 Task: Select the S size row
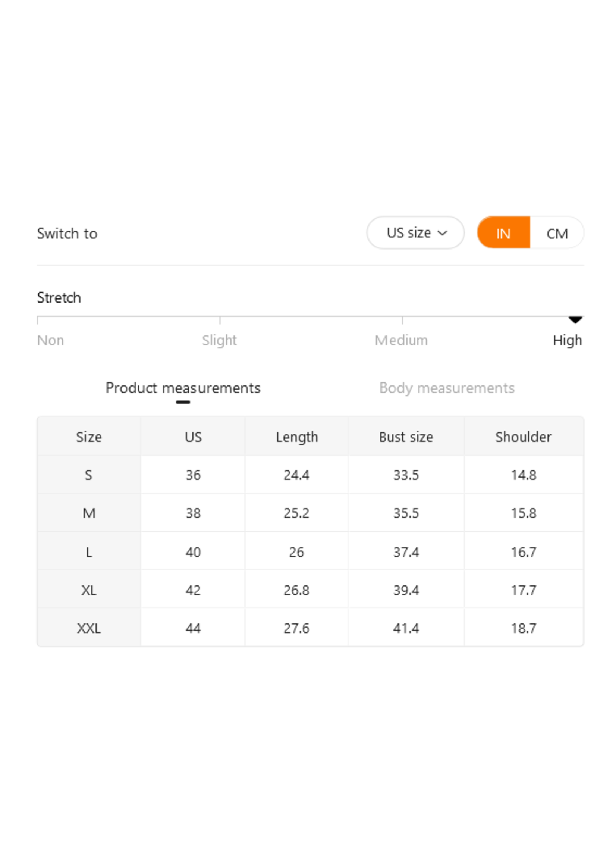coord(89,475)
